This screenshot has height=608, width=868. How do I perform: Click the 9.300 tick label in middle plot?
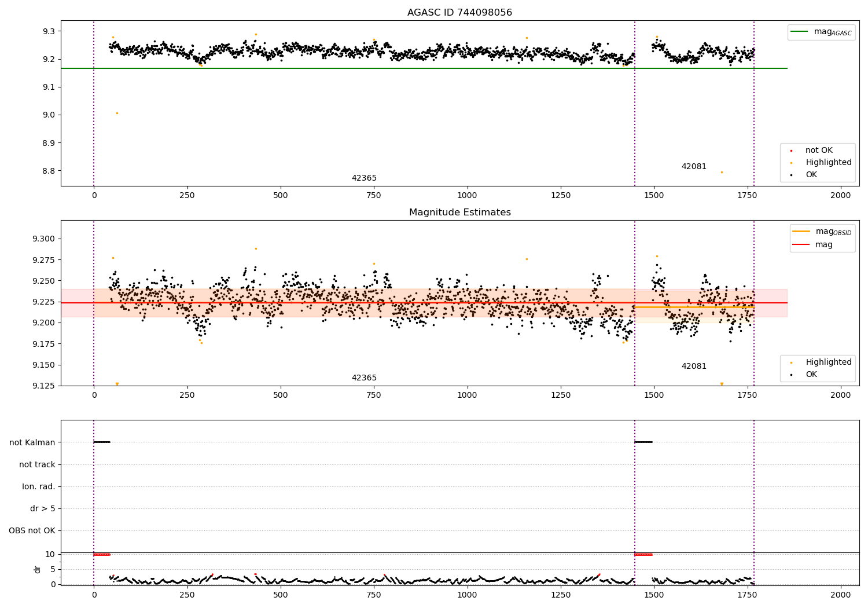pos(44,239)
